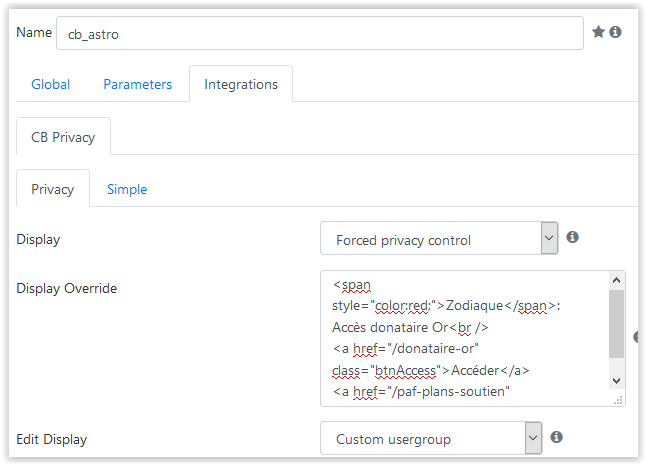Click inside the Display Override text area

click(465, 339)
